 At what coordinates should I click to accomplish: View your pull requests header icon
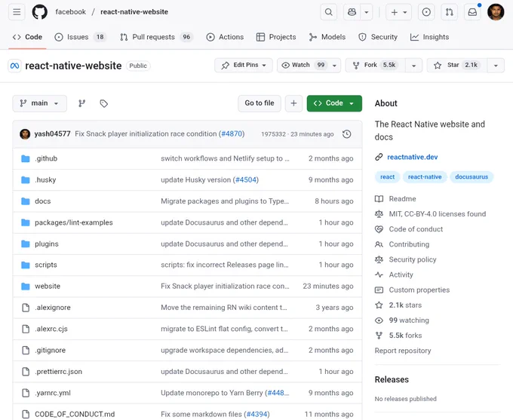coord(449,12)
